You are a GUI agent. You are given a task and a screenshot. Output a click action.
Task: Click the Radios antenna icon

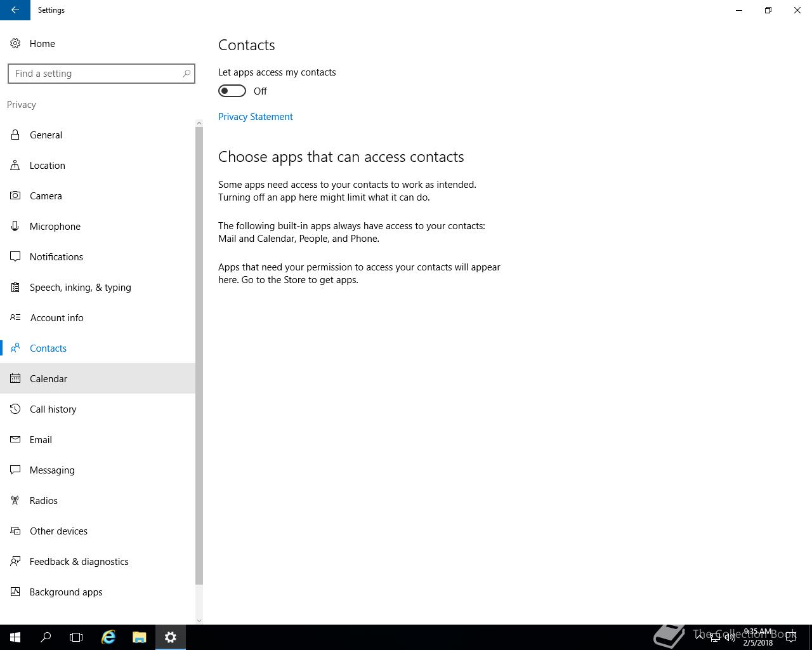tap(15, 500)
